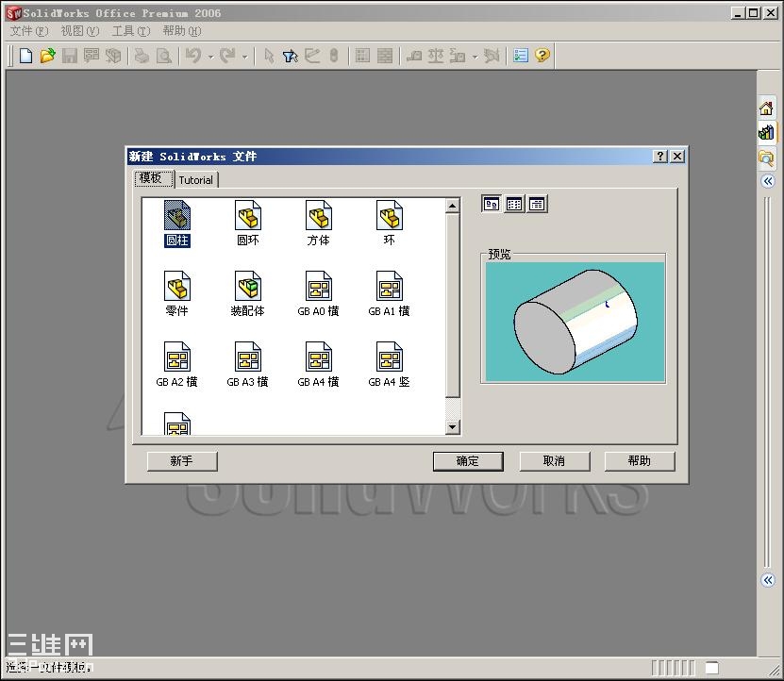
Task: Select the GB A1 横 drawing template
Action: [x=390, y=294]
